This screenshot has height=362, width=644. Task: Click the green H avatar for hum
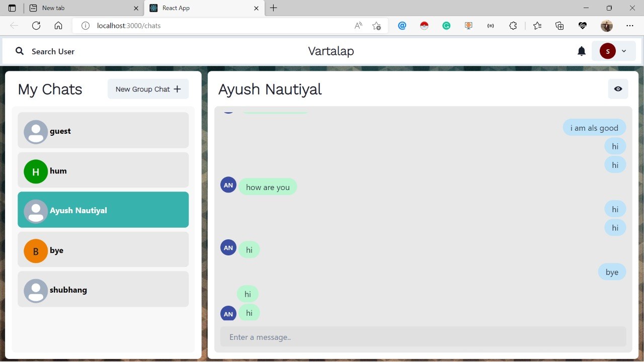35,171
